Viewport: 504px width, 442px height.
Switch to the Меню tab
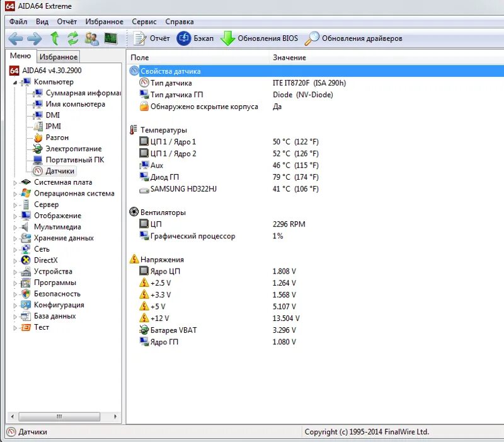(x=21, y=55)
